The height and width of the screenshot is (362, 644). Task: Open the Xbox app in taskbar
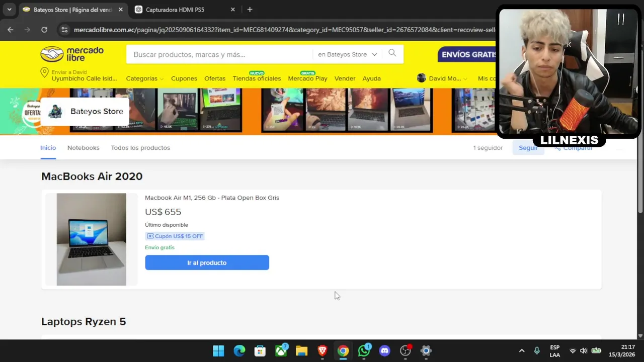(281, 351)
